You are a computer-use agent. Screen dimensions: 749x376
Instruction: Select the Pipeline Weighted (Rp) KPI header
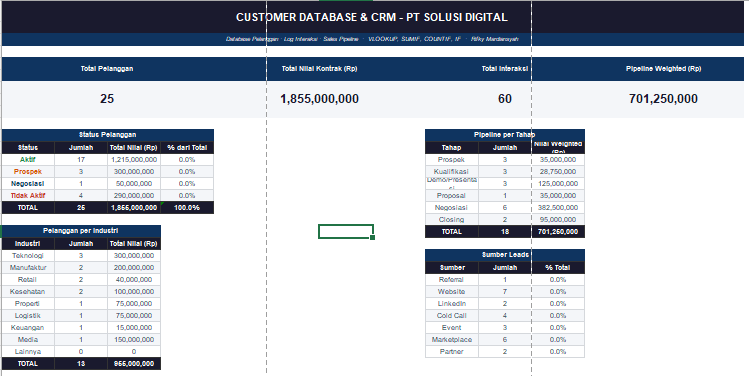point(663,69)
